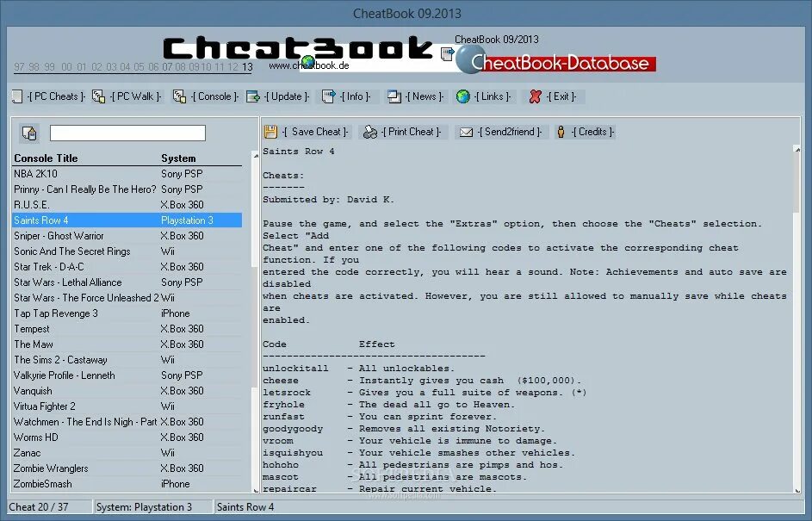812x521 pixels.
Task: Click scroll up arrow of cheat text
Action: tap(797, 150)
